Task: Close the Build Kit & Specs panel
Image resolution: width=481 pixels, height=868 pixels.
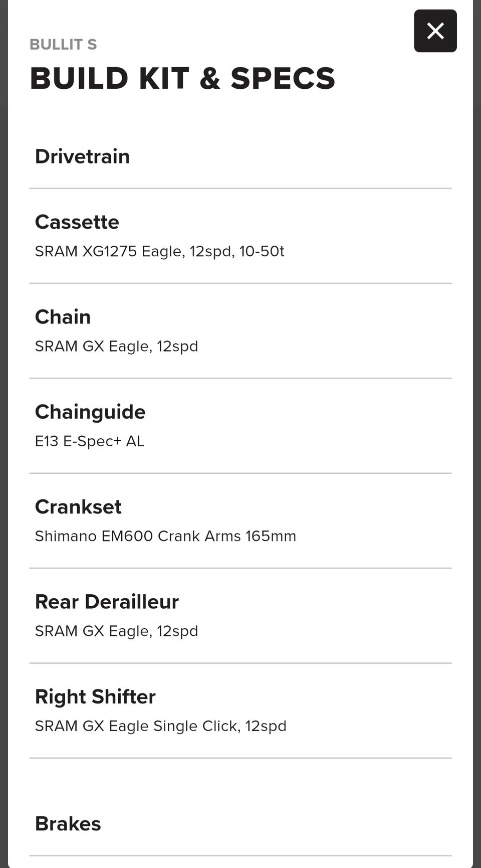Action: click(435, 31)
